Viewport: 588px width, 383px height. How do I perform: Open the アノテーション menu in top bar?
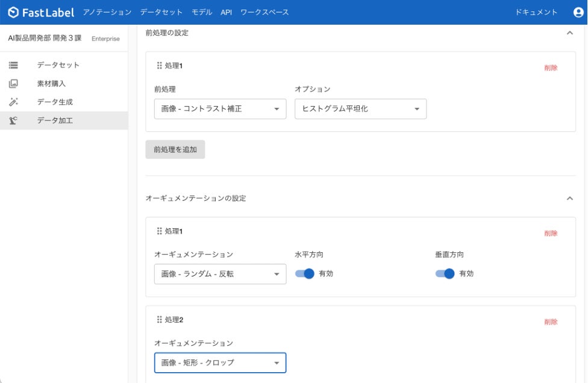(107, 12)
